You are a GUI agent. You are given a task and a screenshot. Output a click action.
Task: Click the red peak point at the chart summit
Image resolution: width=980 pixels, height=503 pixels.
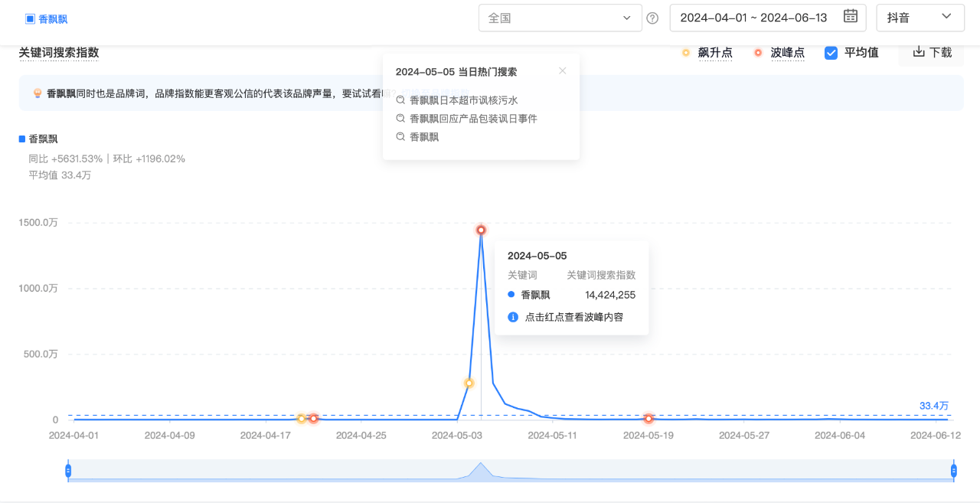click(x=481, y=230)
